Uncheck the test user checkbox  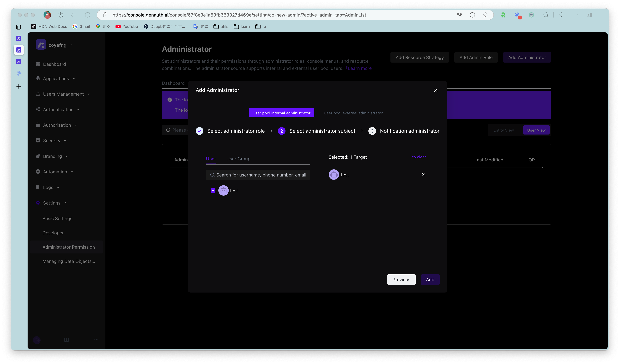click(213, 190)
